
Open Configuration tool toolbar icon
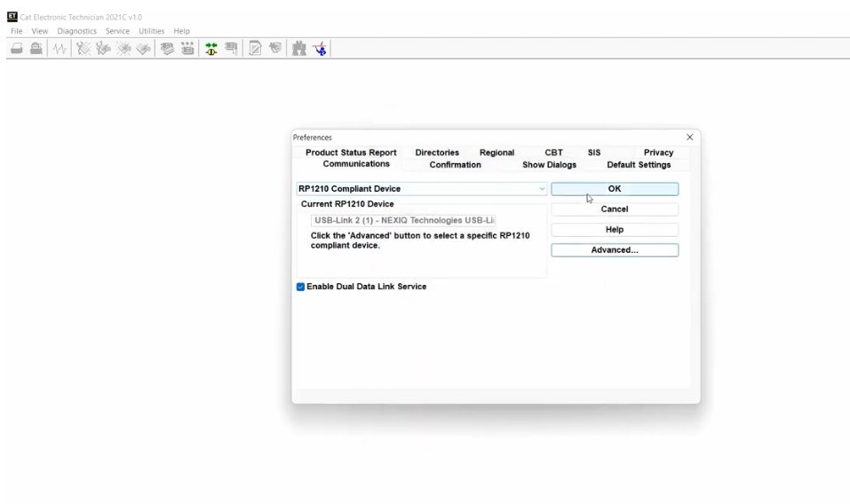coord(187,49)
